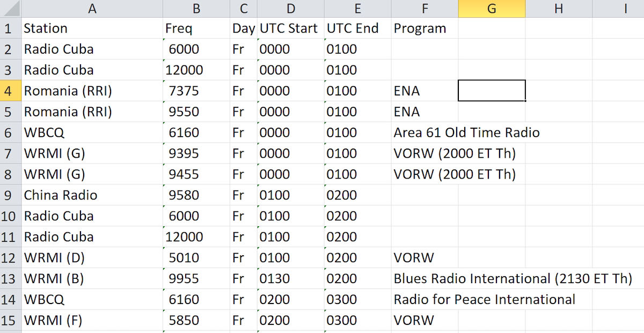Select column E header
Viewport: 644px width, 333px height.
(357, 9)
